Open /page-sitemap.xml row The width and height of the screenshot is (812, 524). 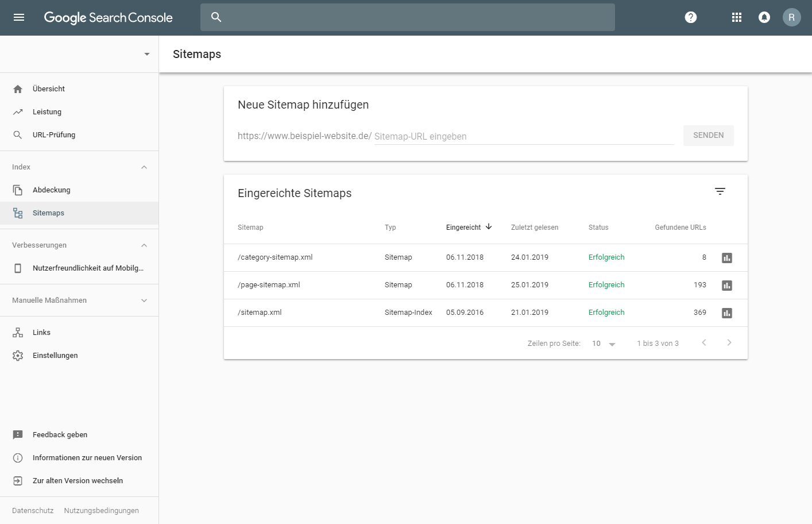point(486,286)
